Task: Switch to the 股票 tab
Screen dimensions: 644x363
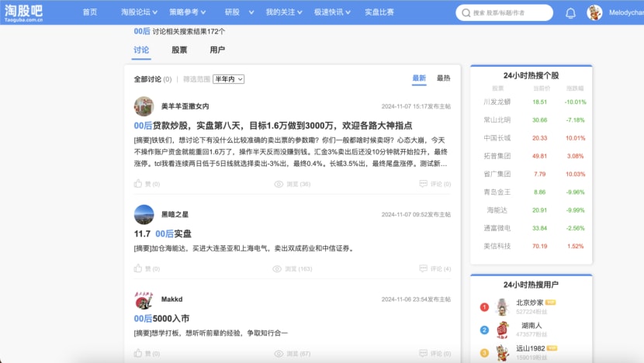Action: pos(179,50)
